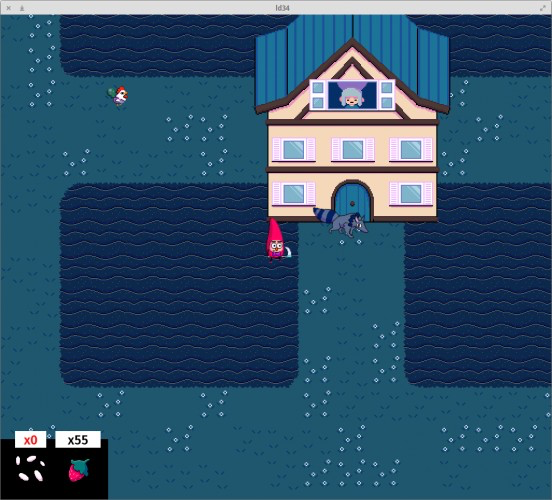Click the middle second-floor house window
This screenshot has width=552, height=500.
[x=353, y=149]
